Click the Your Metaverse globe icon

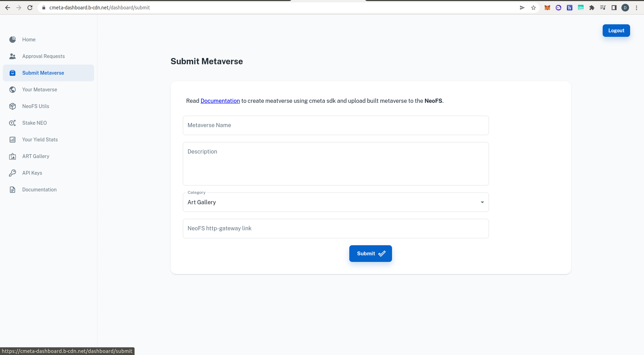pos(13,90)
